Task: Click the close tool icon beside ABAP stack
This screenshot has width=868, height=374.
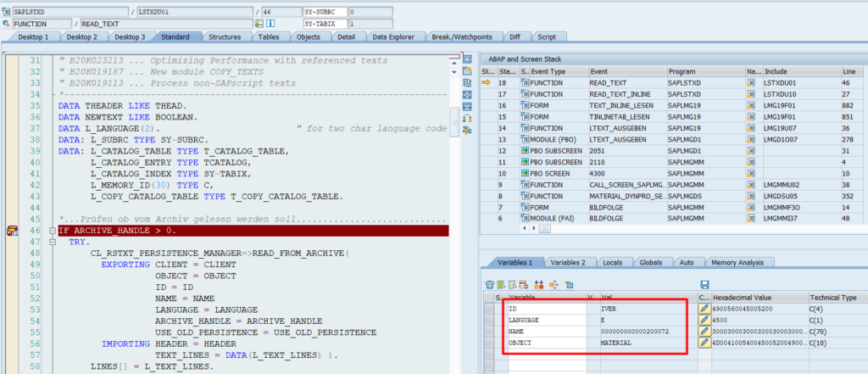Action: 467,59
